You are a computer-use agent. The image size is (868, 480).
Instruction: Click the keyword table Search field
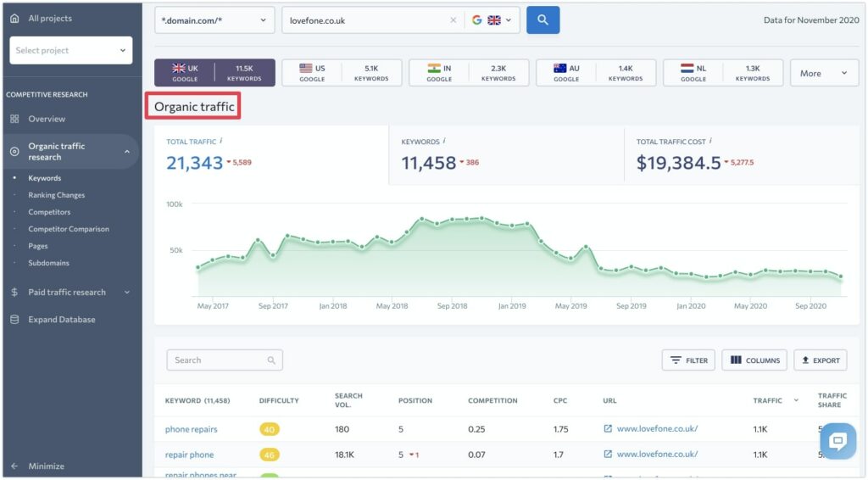tap(224, 360)
